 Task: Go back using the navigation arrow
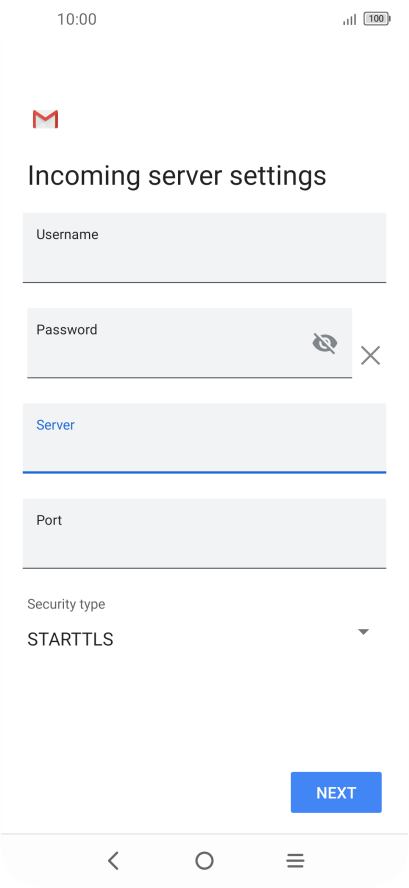(113, 861)
